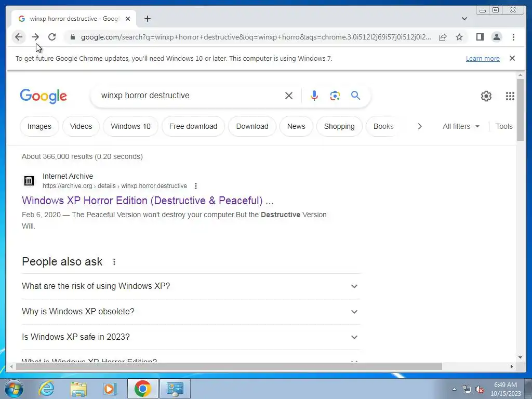Click horizontal scrollbar left arrow
This screenshot has height=399, width=532.
point(11,366)
